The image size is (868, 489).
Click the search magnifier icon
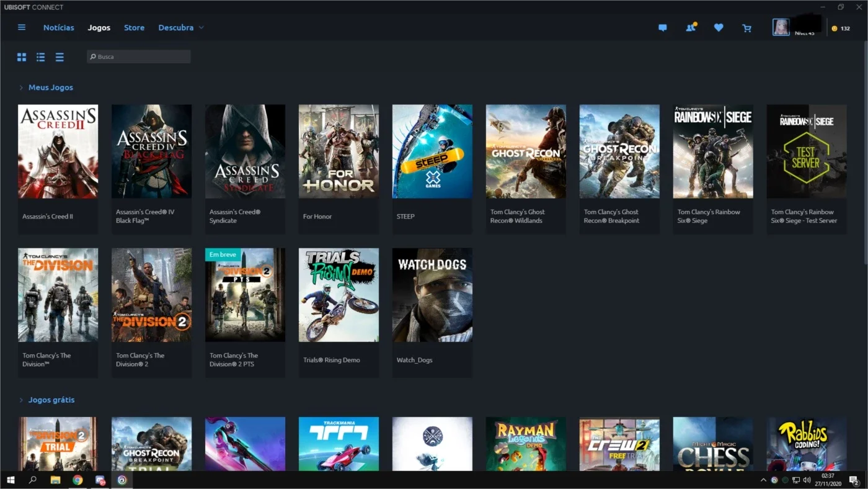[93, 56]
